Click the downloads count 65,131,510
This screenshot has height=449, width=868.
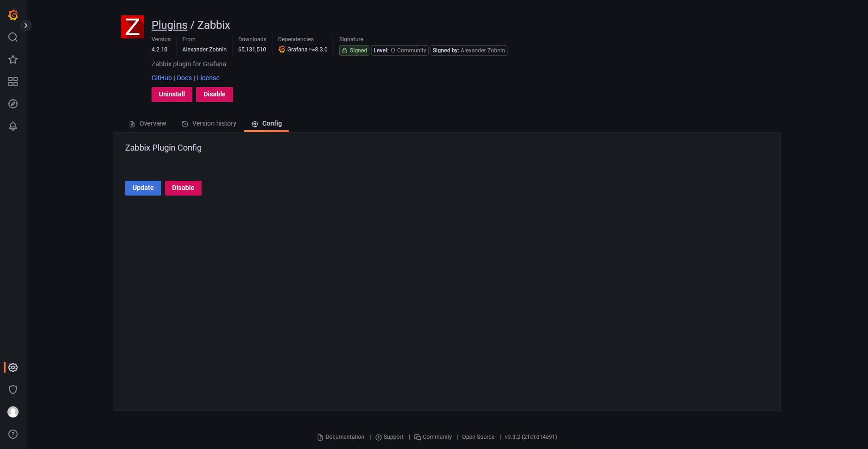click(252, 50)
